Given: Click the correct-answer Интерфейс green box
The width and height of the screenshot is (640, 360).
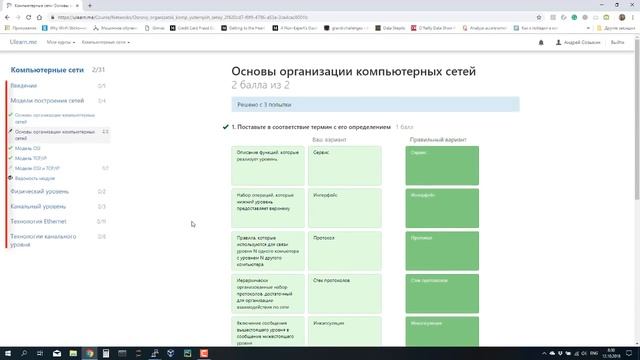Looking at the screenshot, I should click(442, 208).
